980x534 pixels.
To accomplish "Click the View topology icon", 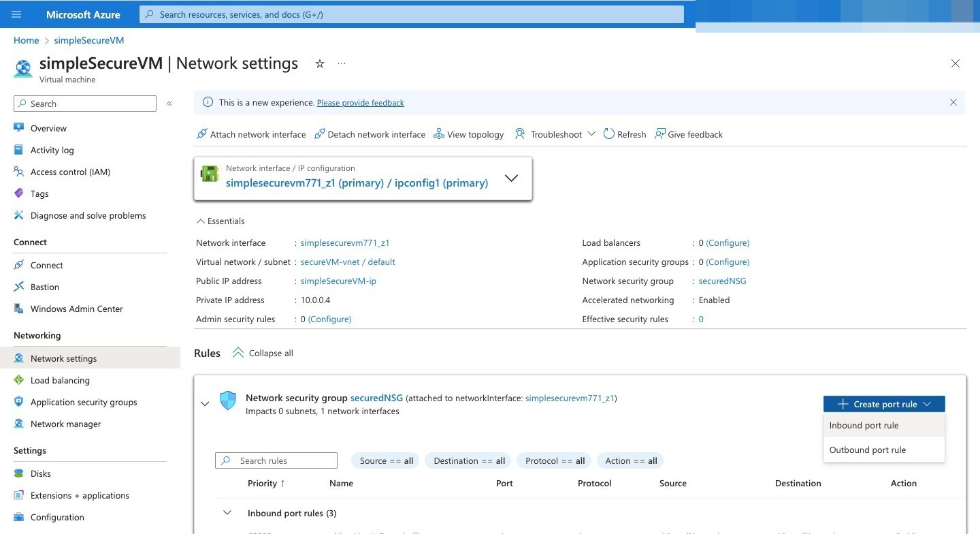I will (439, 134).
